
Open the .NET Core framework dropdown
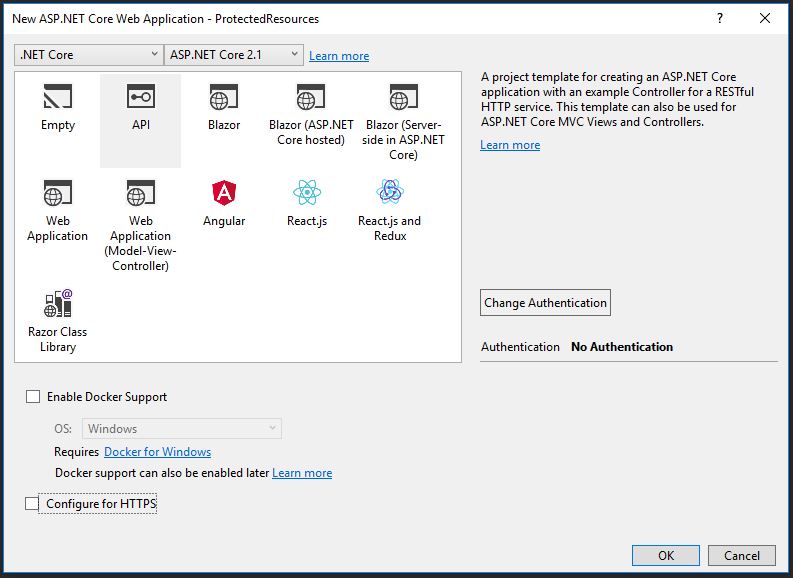click(89, 55)
